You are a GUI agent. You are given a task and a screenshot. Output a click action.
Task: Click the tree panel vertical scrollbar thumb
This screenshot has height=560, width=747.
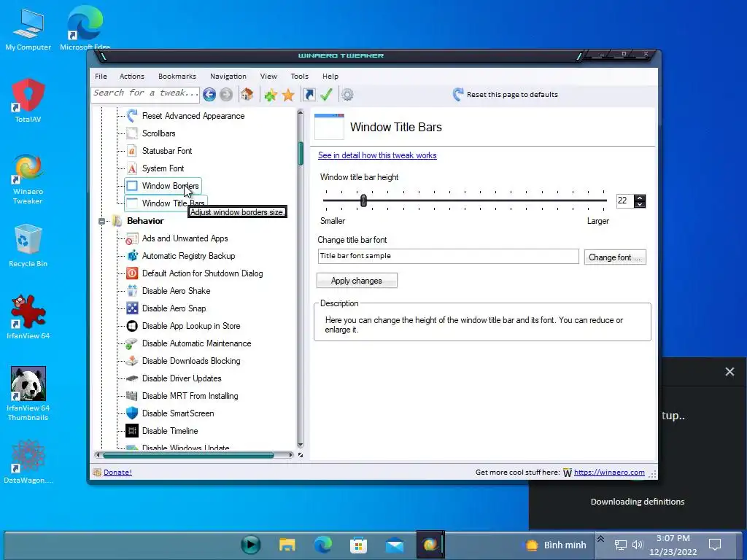click(301, 153)
